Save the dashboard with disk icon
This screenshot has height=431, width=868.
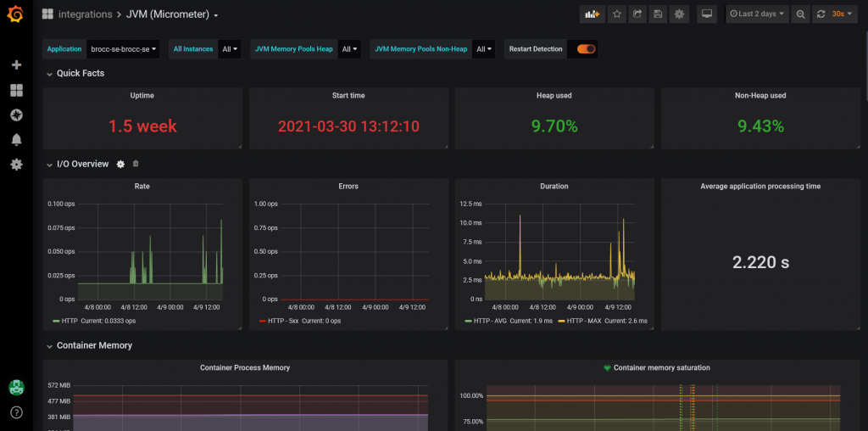(658, 14)
